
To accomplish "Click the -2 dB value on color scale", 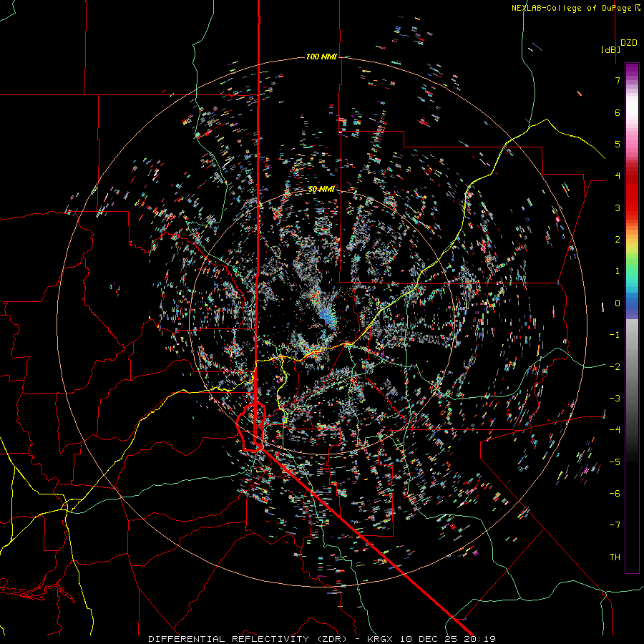I will click(x=615, y=367).
